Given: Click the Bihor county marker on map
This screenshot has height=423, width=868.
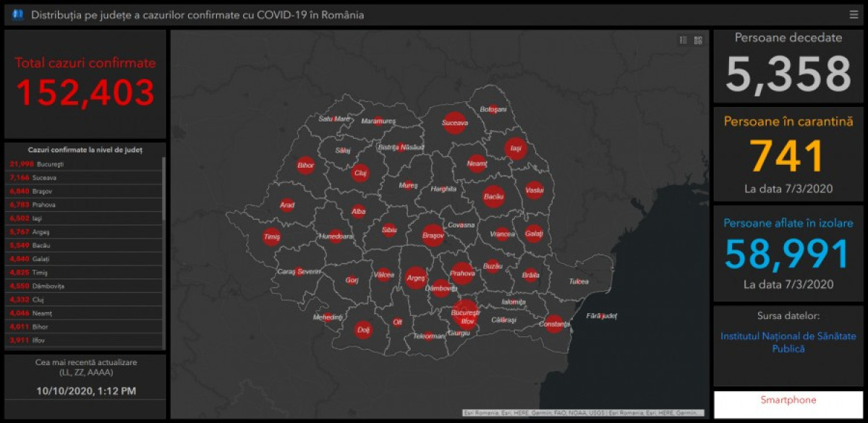Looking at the screenshot, I should [x=305, y=166].
